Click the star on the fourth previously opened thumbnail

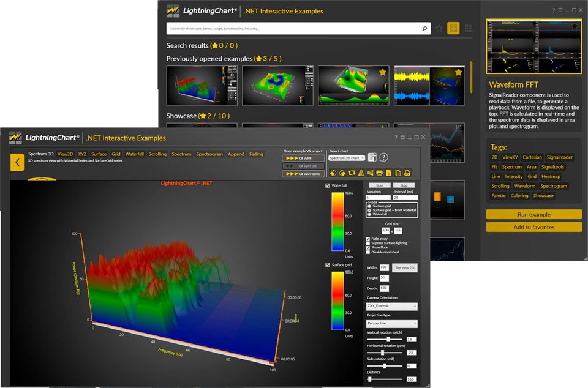[459, 72]
